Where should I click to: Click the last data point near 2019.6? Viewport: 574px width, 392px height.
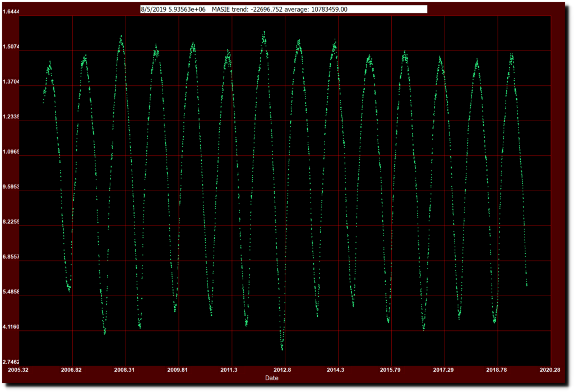pyautogui.click(x=527, y=285)
